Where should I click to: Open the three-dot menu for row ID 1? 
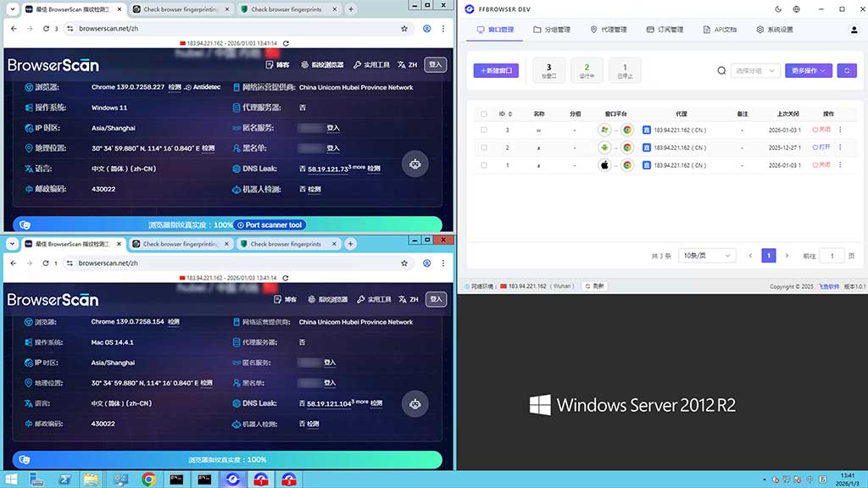coord(840,165)
